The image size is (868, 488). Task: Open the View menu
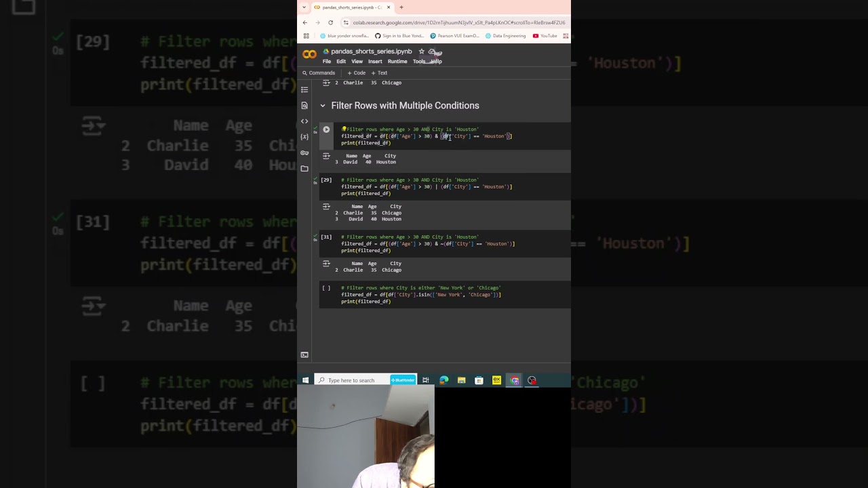click(357, 62)
